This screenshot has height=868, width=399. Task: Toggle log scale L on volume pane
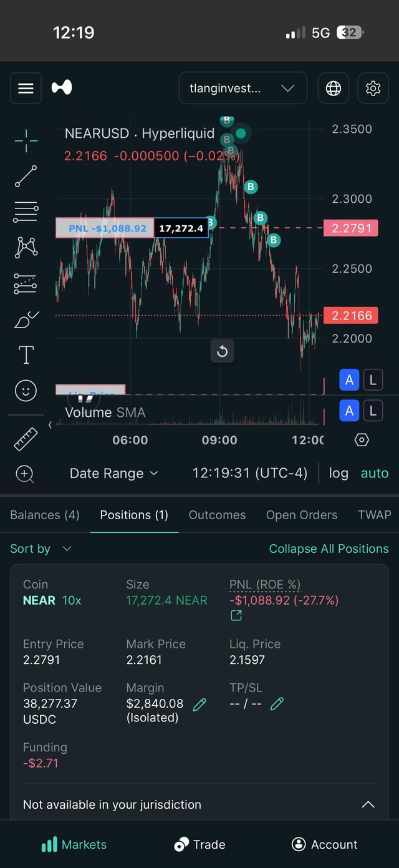coord(373,410)
